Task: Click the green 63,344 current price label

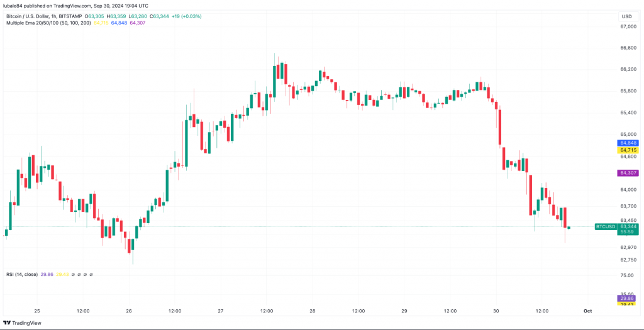Action: (x=628, y=226)
